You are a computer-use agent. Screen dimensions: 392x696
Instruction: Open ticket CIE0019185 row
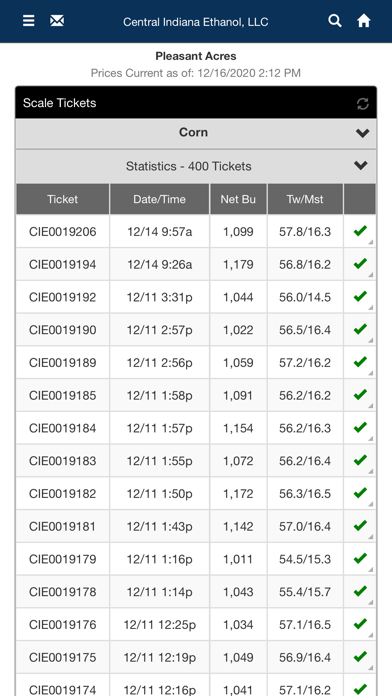(x=196, y=395)
